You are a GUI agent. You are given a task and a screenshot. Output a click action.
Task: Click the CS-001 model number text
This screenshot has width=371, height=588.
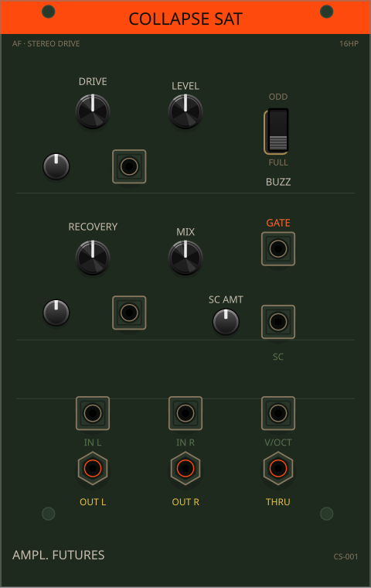click(345, 556)
